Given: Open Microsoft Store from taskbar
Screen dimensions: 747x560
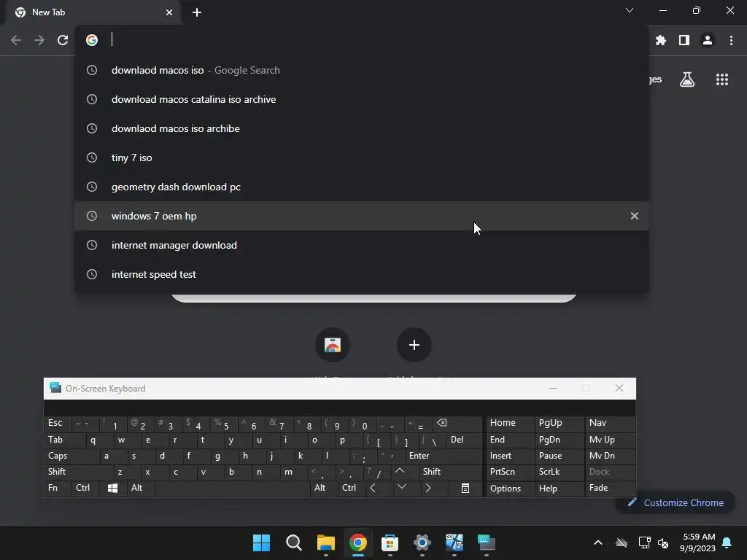Looking at the screenshot, I should 390,542.
